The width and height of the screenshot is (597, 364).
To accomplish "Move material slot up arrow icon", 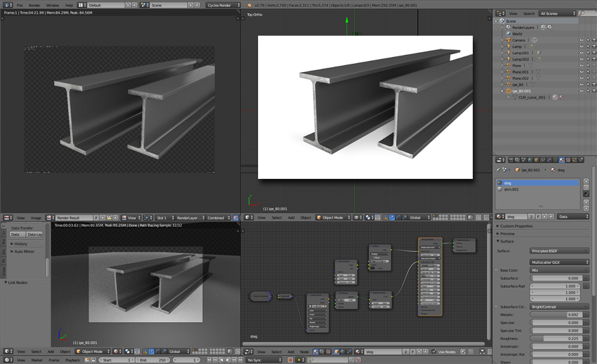I will pos(586,202).
